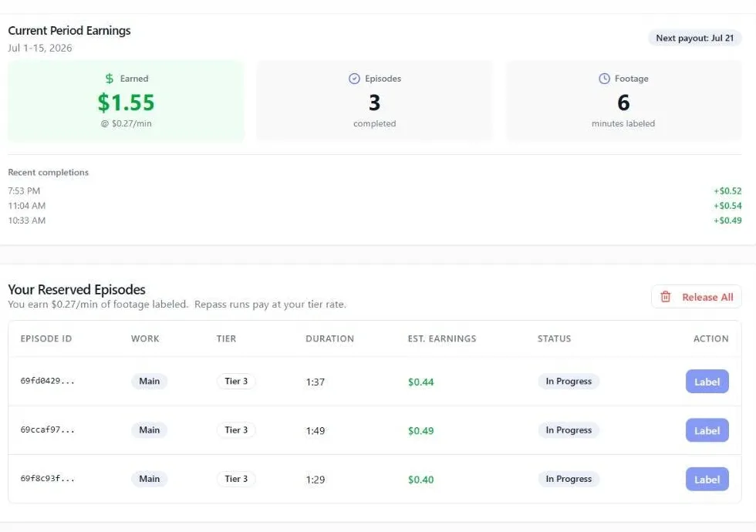This screenshot has height=532, width=756.
Task: Click Main badge in the 69ccaf97 row
Action: (x=150, y=430)
